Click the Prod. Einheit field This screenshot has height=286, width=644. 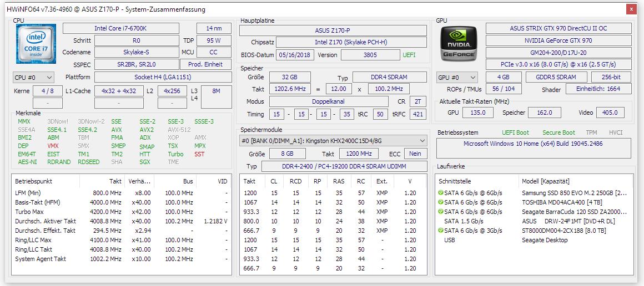[206, 64]
